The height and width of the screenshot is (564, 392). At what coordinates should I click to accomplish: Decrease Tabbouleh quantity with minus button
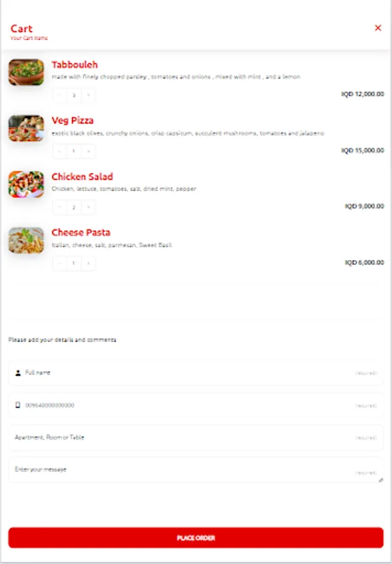coord(59,95)
